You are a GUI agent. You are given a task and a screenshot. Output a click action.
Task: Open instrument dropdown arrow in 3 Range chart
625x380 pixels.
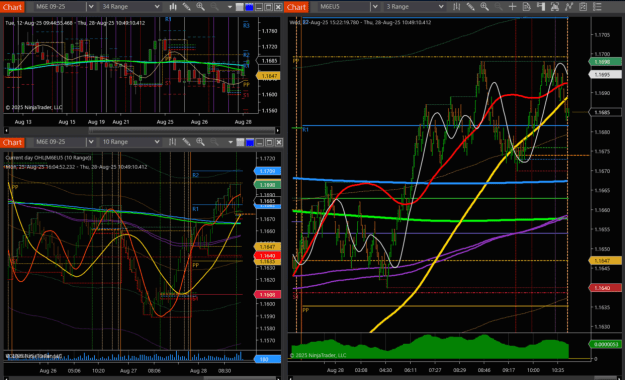375,7
